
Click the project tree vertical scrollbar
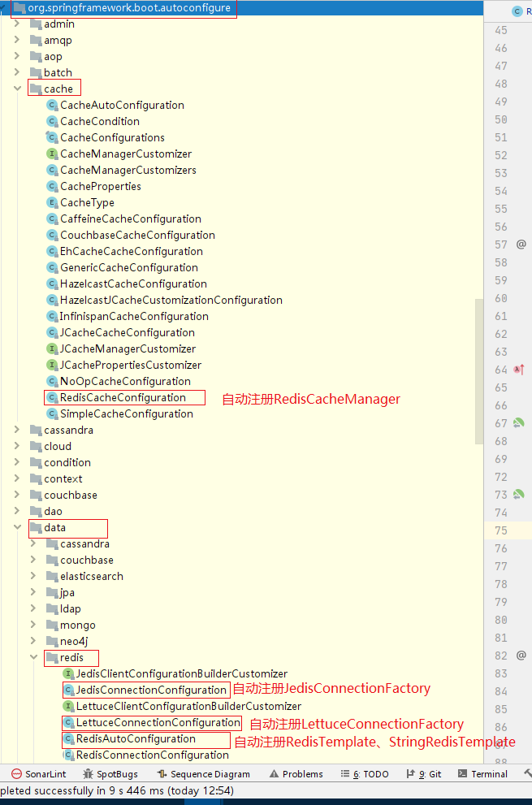click(479, 372)
